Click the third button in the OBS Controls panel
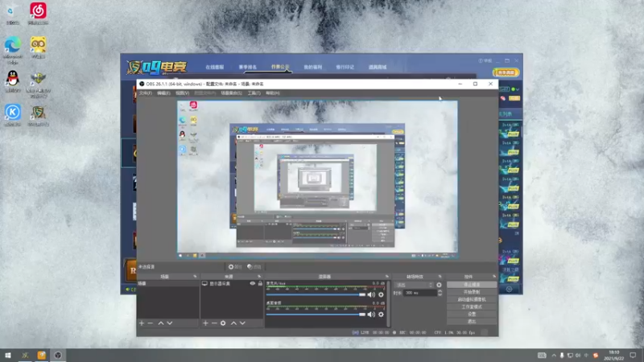 click(x=472, y=299)
